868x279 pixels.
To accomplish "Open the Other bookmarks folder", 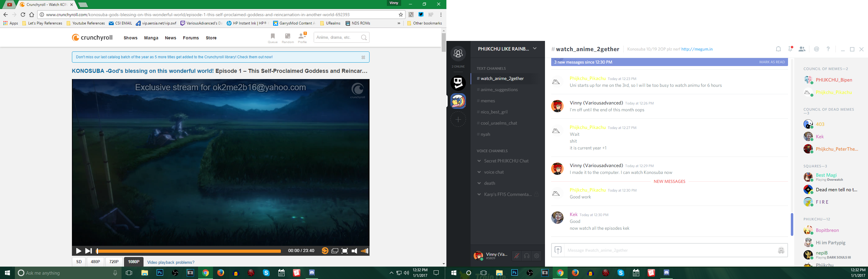I will click(x=424, y=23).
